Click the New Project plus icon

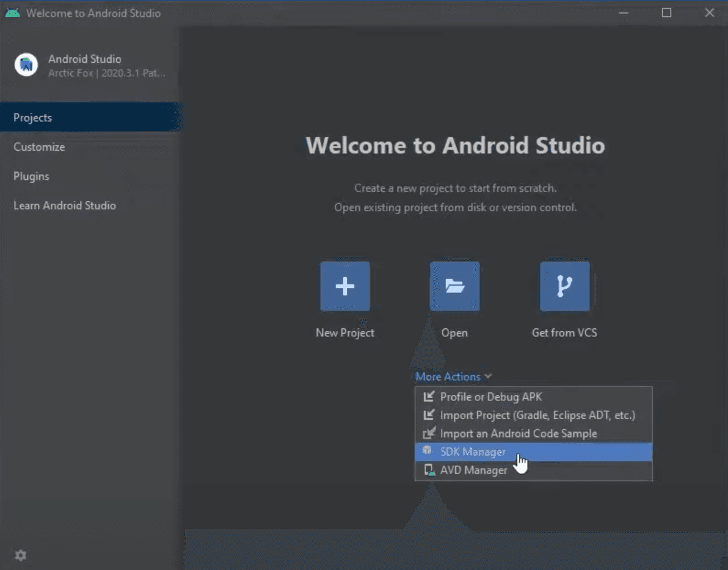coord(344,286)
